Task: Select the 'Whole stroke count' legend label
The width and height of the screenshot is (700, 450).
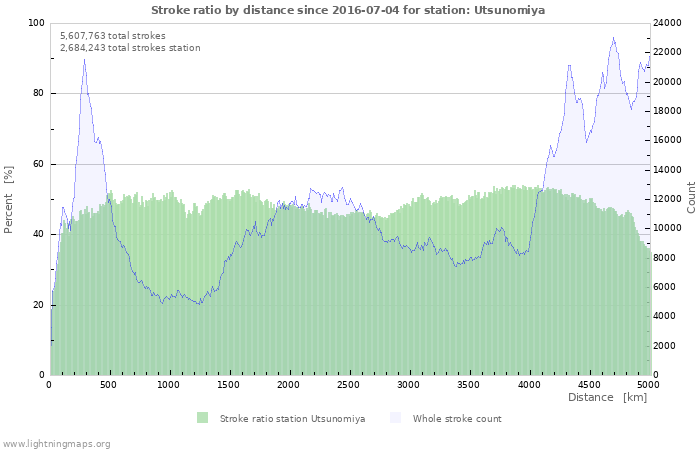Action: tap(457, 419)
